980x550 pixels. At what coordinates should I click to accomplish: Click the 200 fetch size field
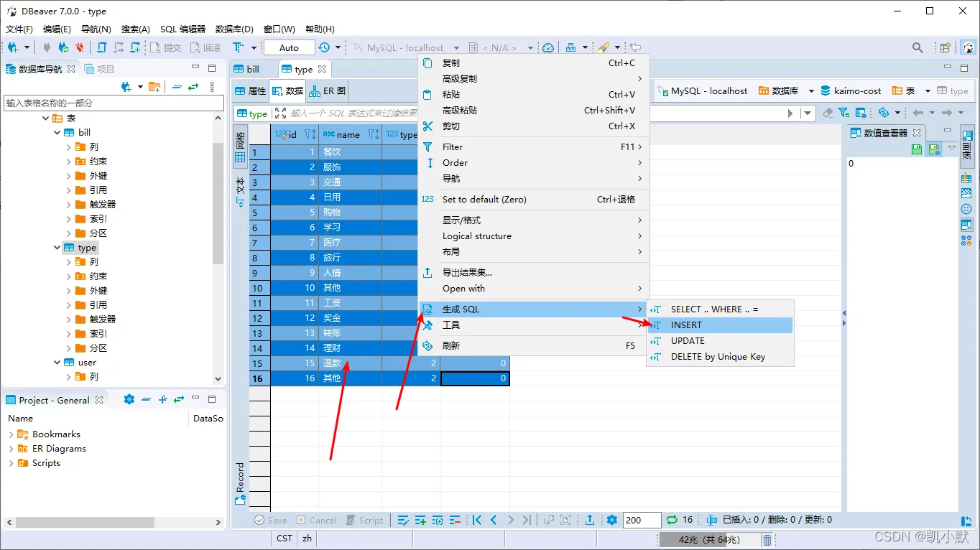642,520
